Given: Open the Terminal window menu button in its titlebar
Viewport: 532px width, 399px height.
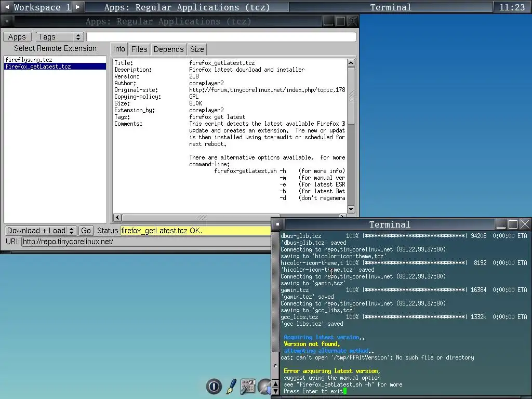Looking at the screenshot, I should tap(278, 224).
